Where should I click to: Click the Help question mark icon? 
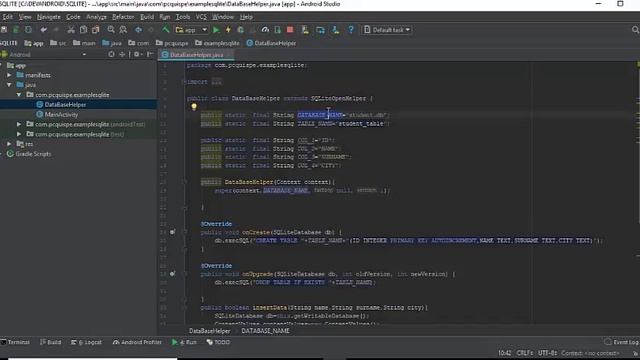tap(351, 30)
